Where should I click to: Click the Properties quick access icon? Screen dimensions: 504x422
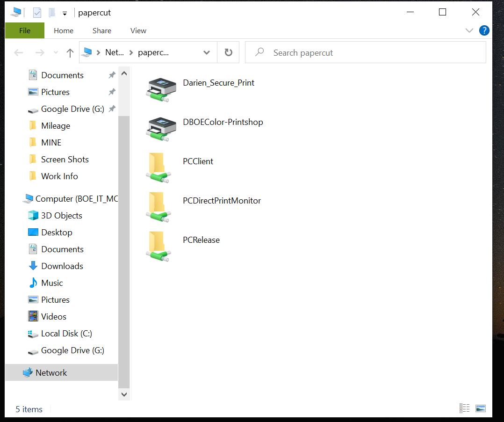[37, 13]
